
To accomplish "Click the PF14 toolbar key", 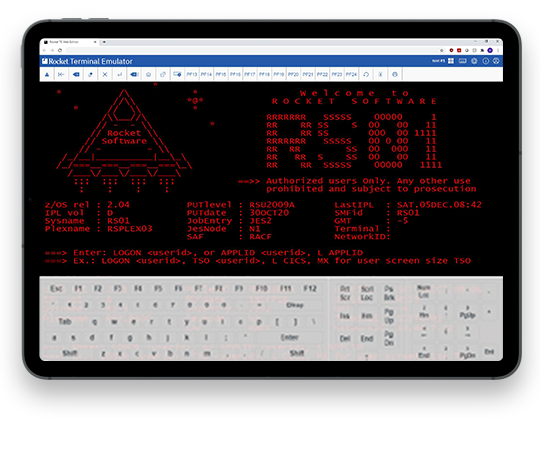I will (x=206, y=74).
